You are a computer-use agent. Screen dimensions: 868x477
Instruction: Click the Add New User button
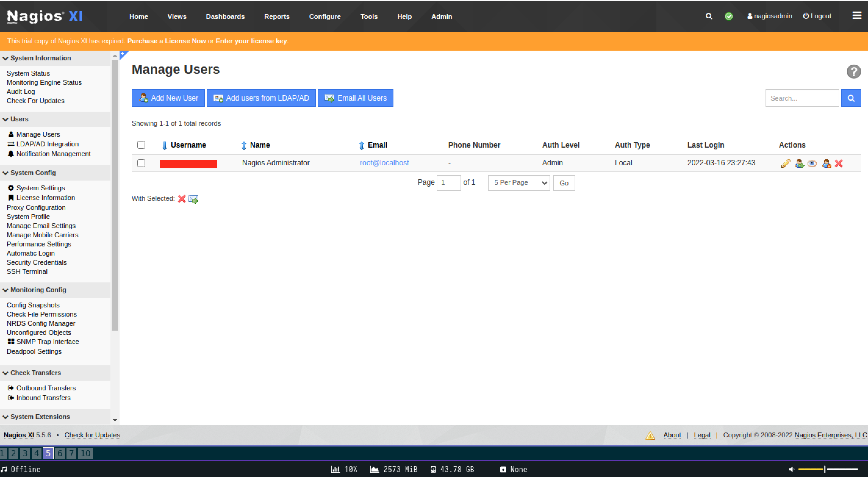(x=168, y=98)
